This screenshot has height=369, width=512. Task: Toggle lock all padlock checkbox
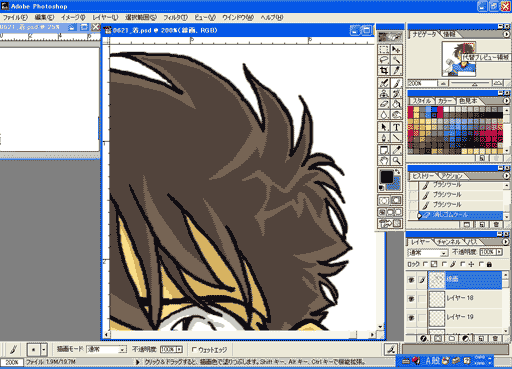click(x=481, y=264)
